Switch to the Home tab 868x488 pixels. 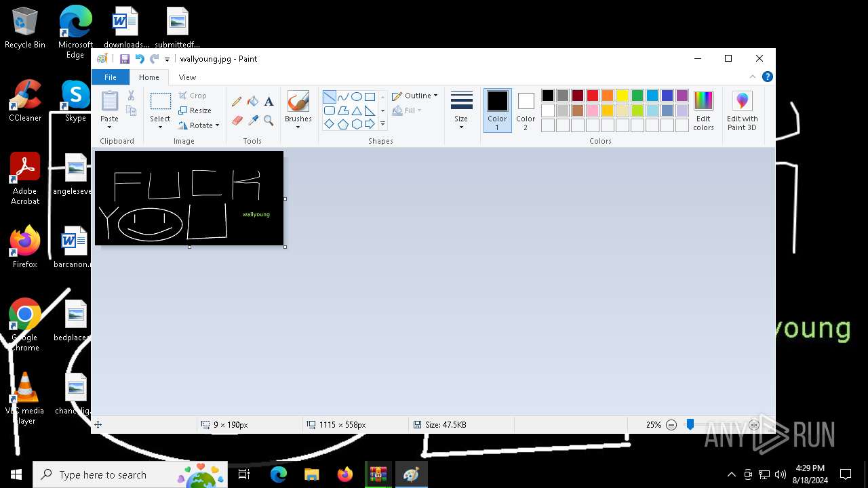click(149, 77)
